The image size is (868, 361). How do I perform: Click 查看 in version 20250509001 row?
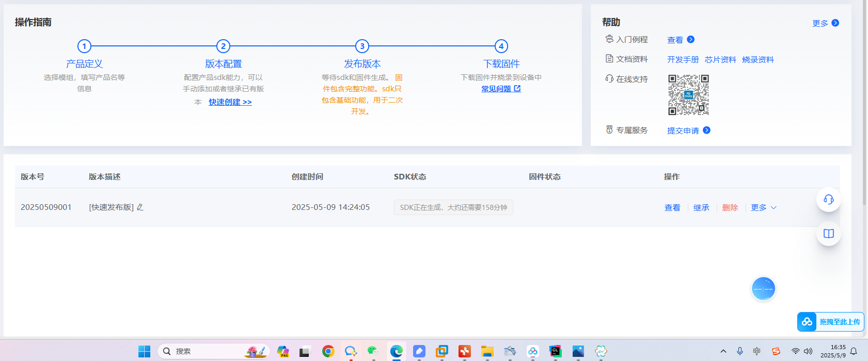coord(672,207)
